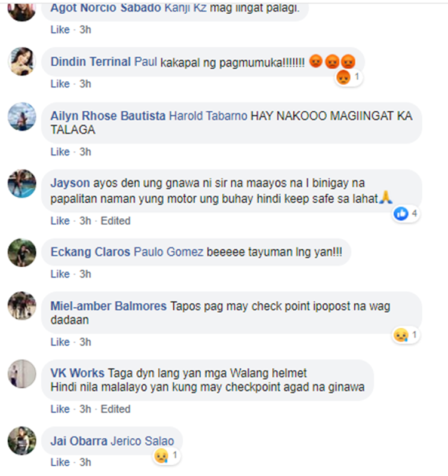
Task: Open thumbs-up reaction count on Jayson's comment
Action: (x=406, y=213)
